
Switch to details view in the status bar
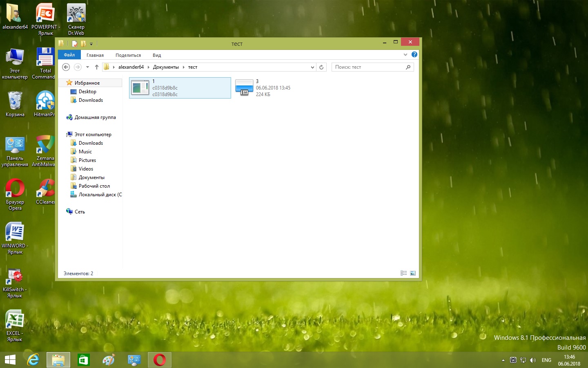point(403,273)
